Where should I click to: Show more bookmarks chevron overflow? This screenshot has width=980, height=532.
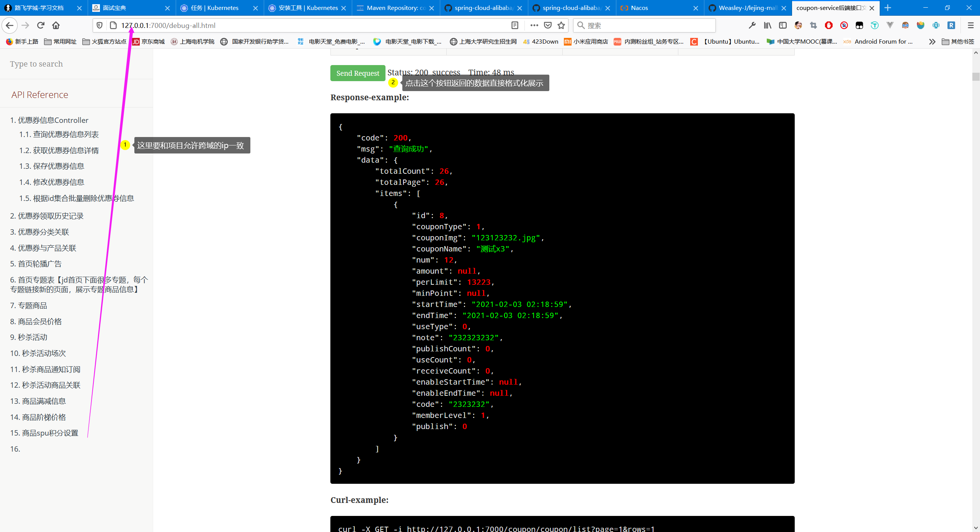point(932,41)
